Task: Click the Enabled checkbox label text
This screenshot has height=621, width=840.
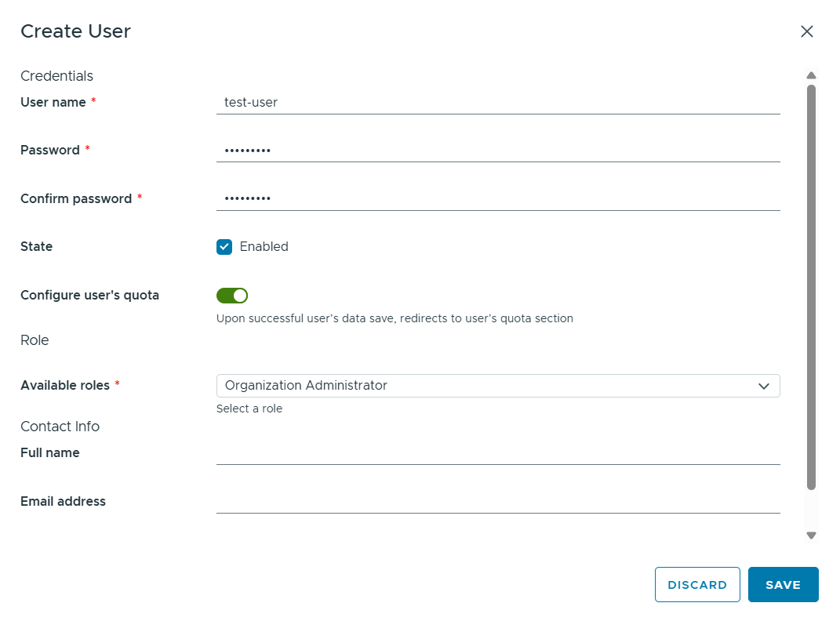Action: click(264, 247)
